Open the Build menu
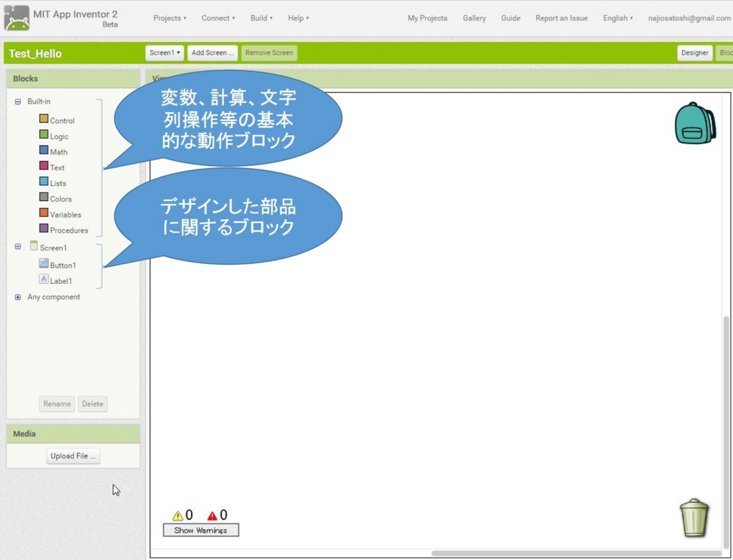 click(x=261, y=18)
